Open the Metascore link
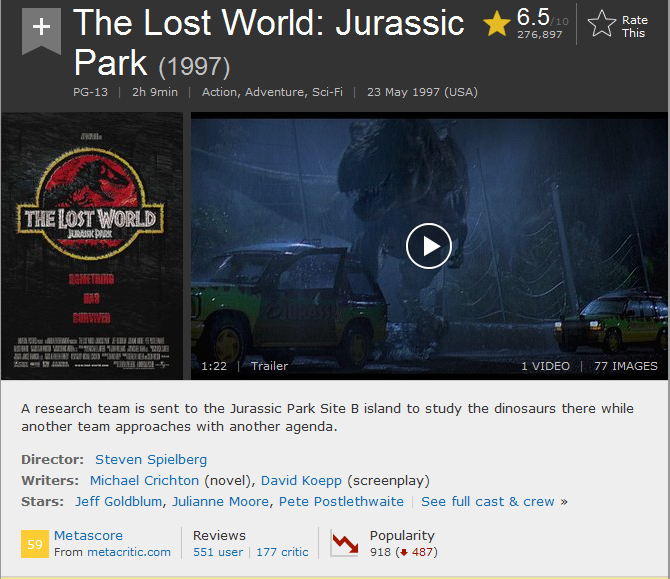 [88, 535]
